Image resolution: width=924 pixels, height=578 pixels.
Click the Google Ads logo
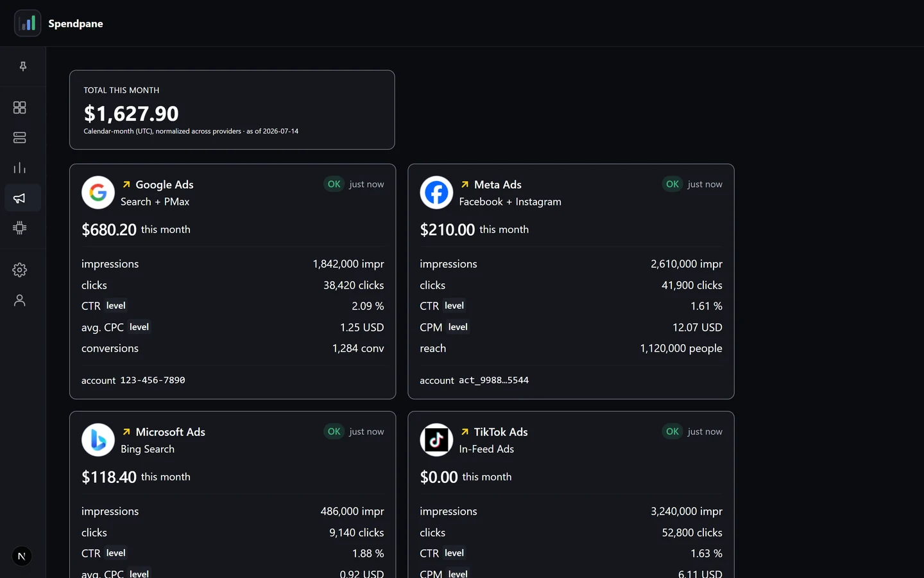(98, 192)
